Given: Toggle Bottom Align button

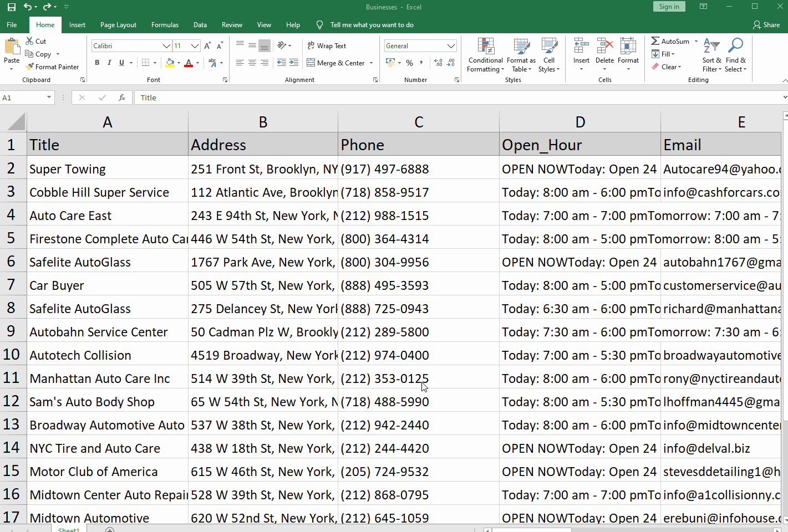Looking at the screenshot, I should point(265,45).
